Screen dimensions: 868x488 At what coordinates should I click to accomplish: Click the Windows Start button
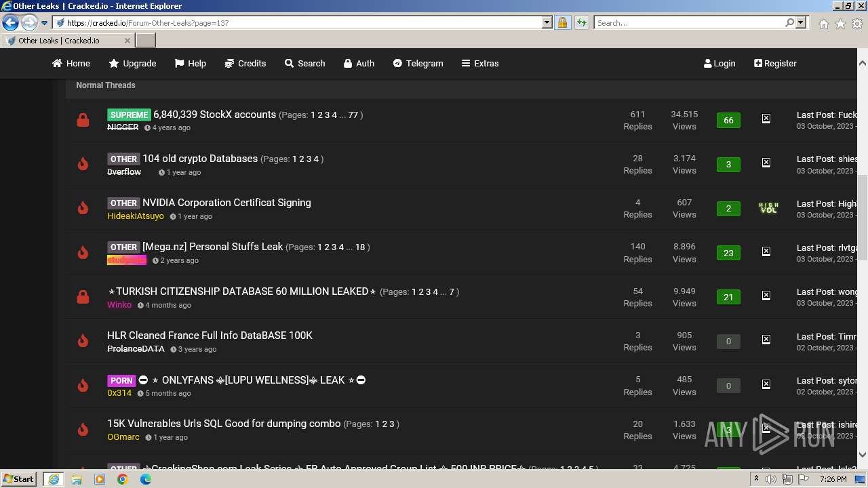pos(19,479)
